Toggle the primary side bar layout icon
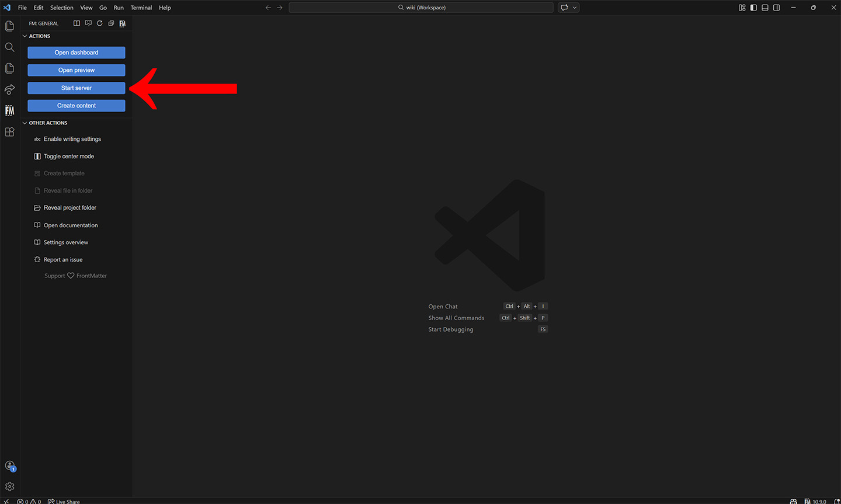 753,8
